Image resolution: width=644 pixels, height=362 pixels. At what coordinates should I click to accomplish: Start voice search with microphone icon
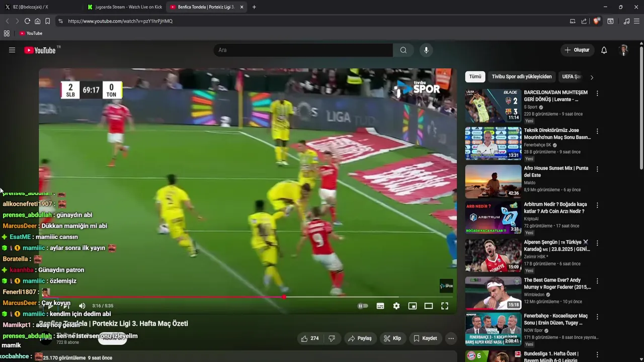[426, 50]
